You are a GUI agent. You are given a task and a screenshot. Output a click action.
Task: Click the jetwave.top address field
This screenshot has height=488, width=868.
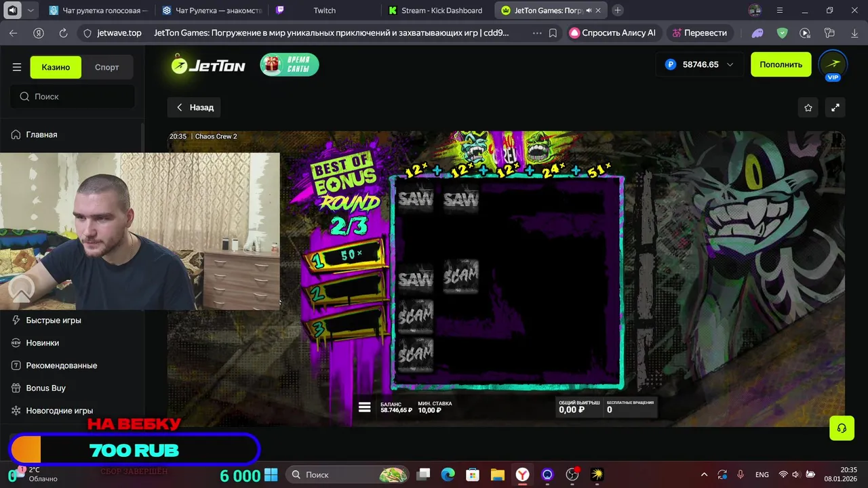coord(119,33)
